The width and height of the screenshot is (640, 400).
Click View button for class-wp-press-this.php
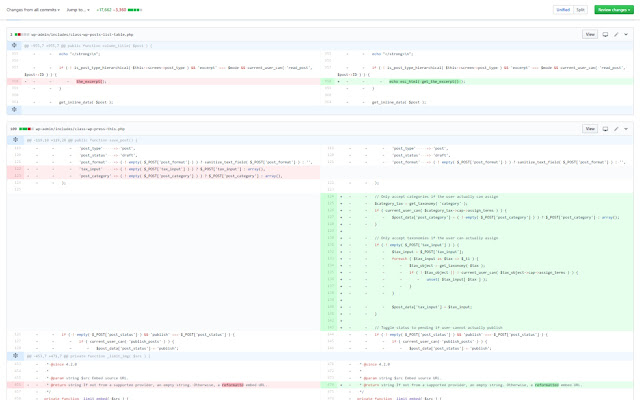point(589,129)
